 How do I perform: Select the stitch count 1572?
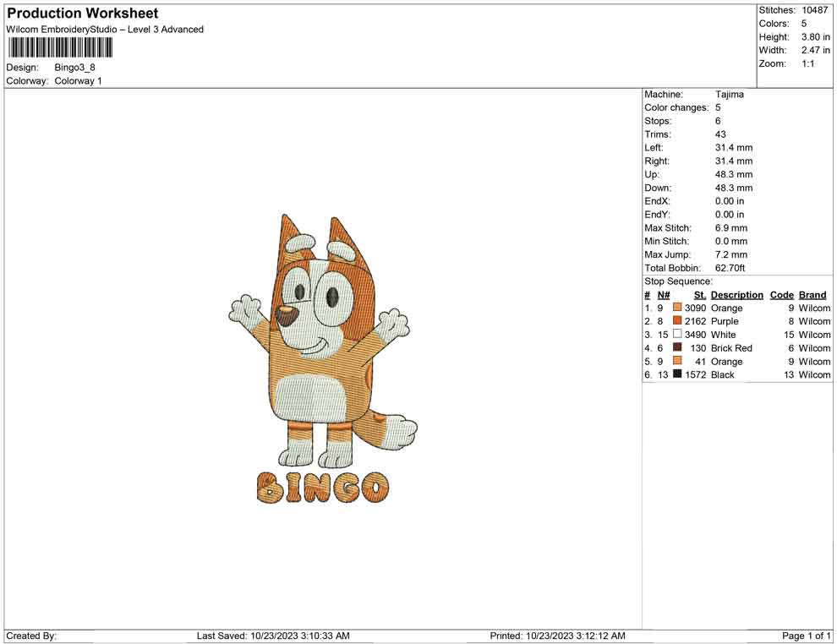696,374
